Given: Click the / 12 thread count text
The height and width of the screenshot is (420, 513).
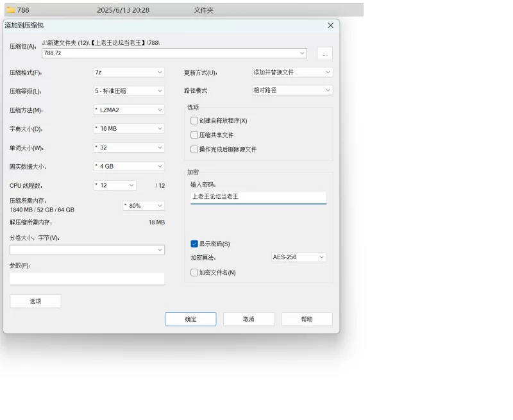Looking at the screenshot, I should tap(160, 186).
